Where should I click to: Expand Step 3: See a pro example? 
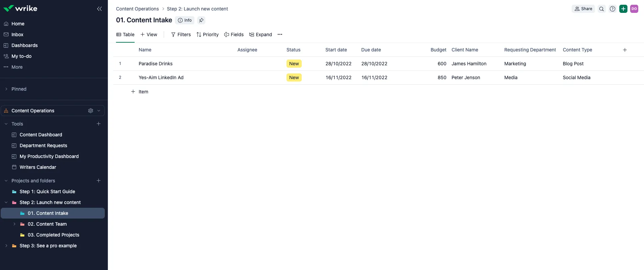pos(6,246)
